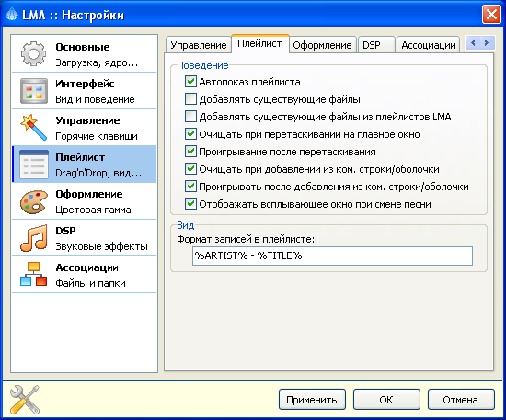This screenshot has width=506, height=420.
Task: Toggle Проигрывание после перетаскивания checkbox
Action: pyautogui.click(x=190, y=152)
